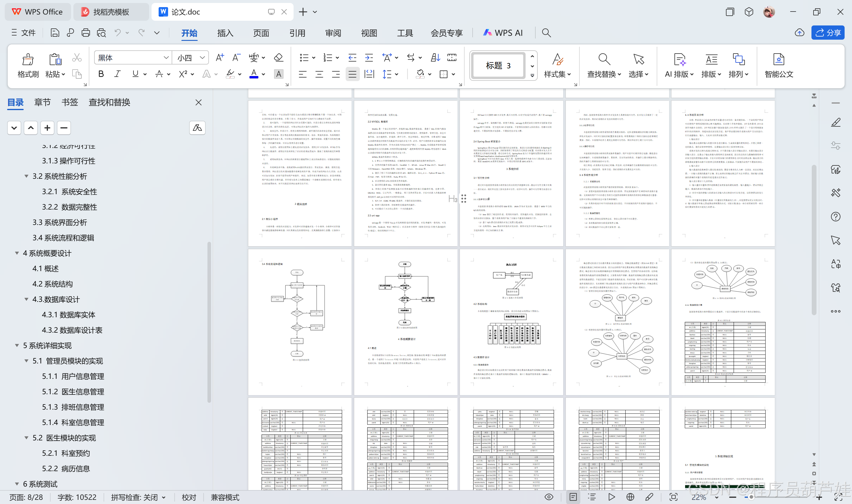Image resolution: width=852 pixels, height=504 pixels.
Task: Enable center paragraph alignment
Action: (319, 74)
